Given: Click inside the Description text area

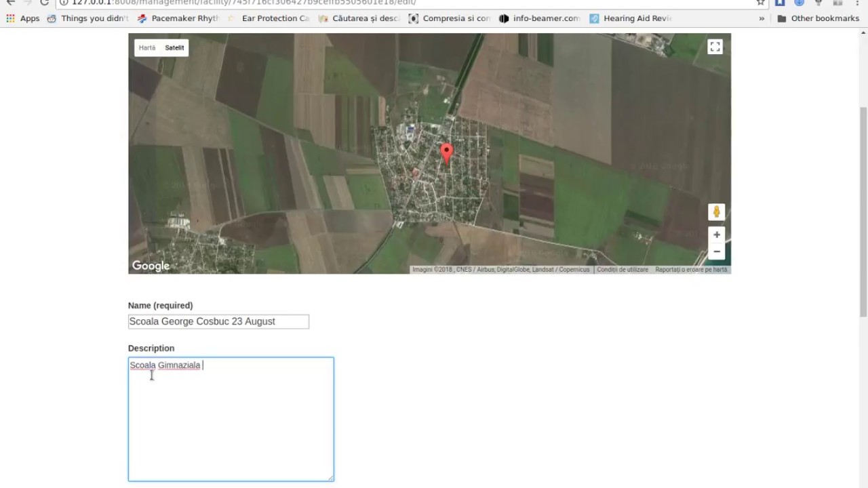Looking at the screenshot, I should click(231, 419).
